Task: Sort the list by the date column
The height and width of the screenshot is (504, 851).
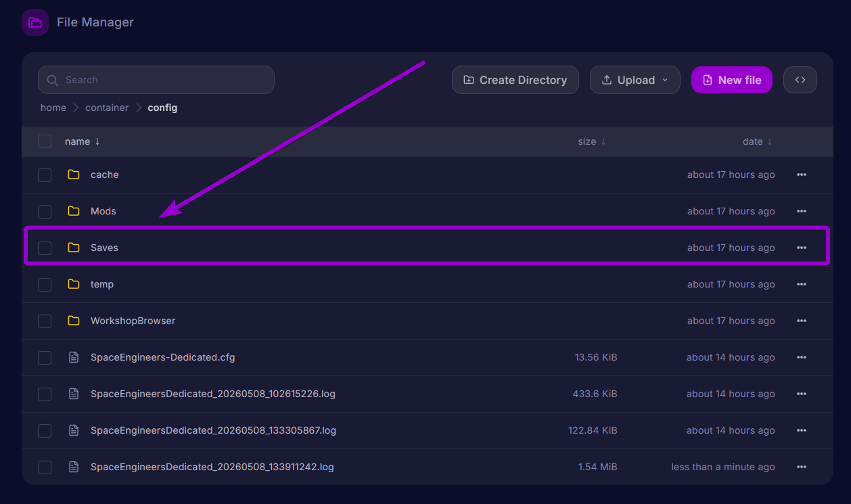Action: 758,141
